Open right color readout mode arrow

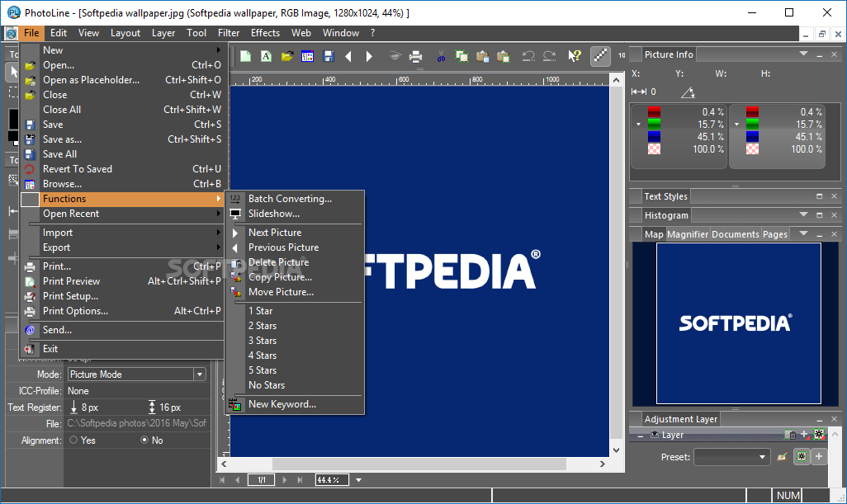737,124
